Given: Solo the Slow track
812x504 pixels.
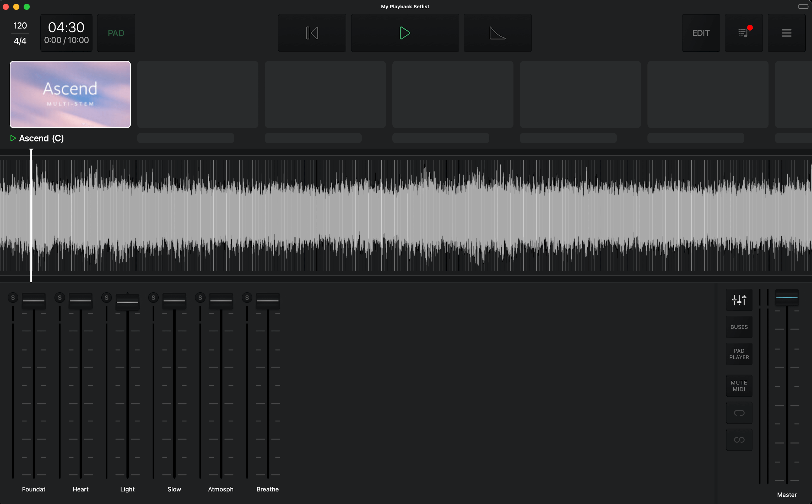Looking at the screenshot, I should click(153, 298).
